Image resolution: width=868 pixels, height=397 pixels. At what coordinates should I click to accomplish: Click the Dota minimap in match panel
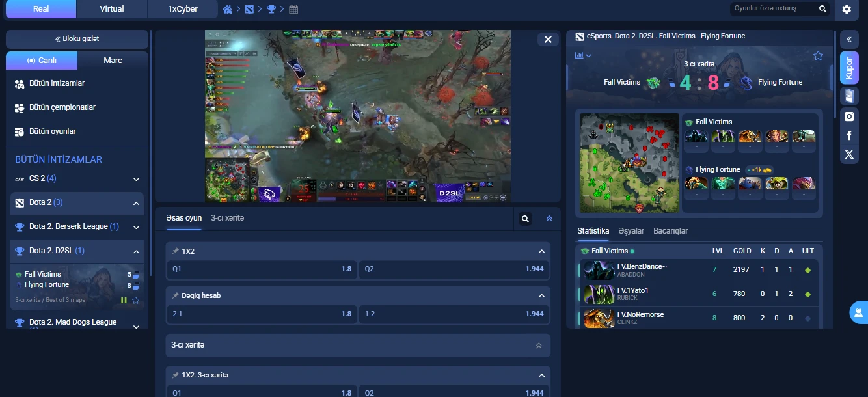point(629,163)
